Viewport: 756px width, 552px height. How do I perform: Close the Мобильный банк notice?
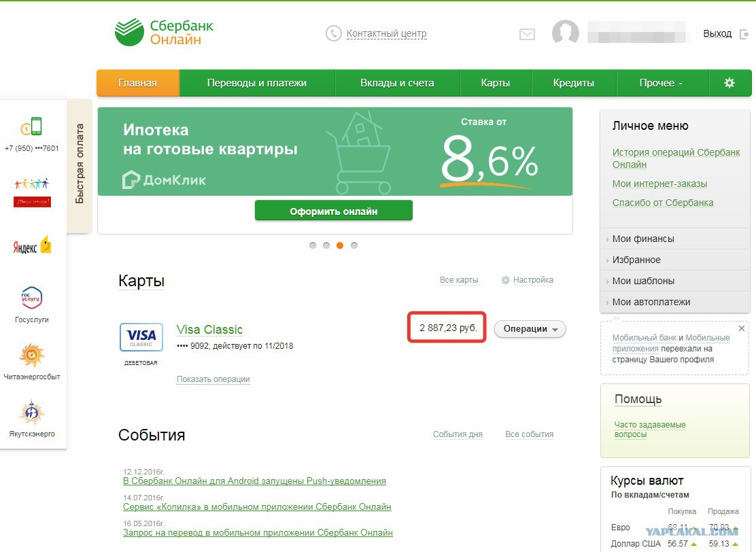[x=742, y=328]
